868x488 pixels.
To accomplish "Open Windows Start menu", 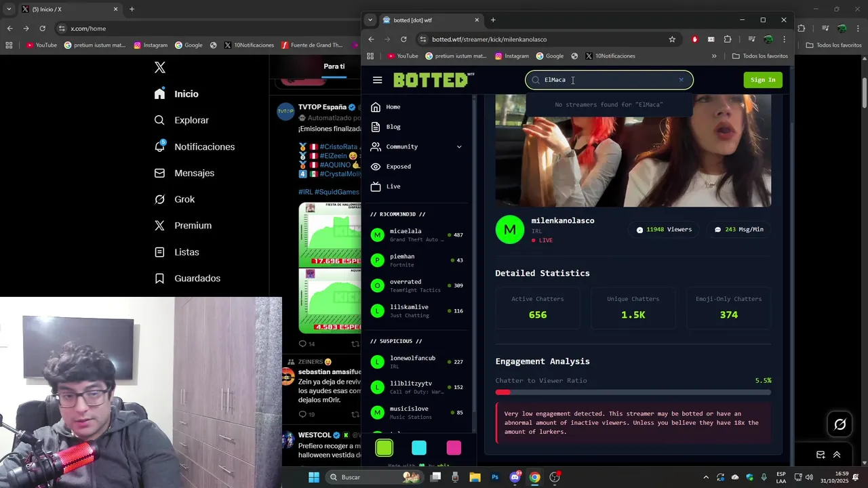I will click(x=314, y=477).
